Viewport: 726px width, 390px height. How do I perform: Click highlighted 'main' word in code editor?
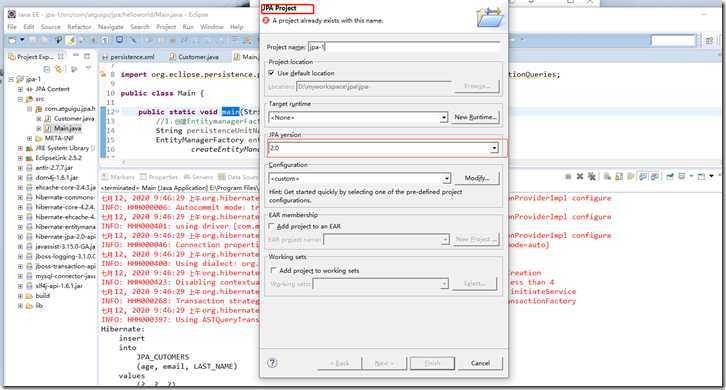coord(231,112)
